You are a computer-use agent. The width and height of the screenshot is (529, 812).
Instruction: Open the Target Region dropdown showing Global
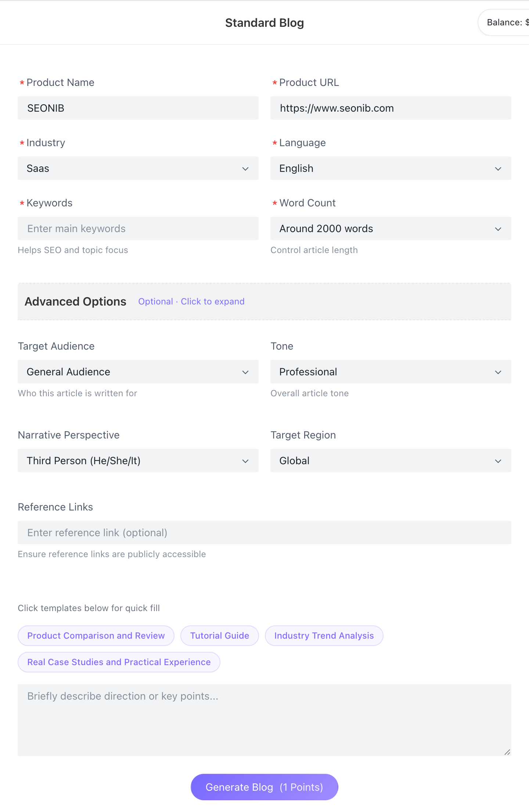[391, 461]
